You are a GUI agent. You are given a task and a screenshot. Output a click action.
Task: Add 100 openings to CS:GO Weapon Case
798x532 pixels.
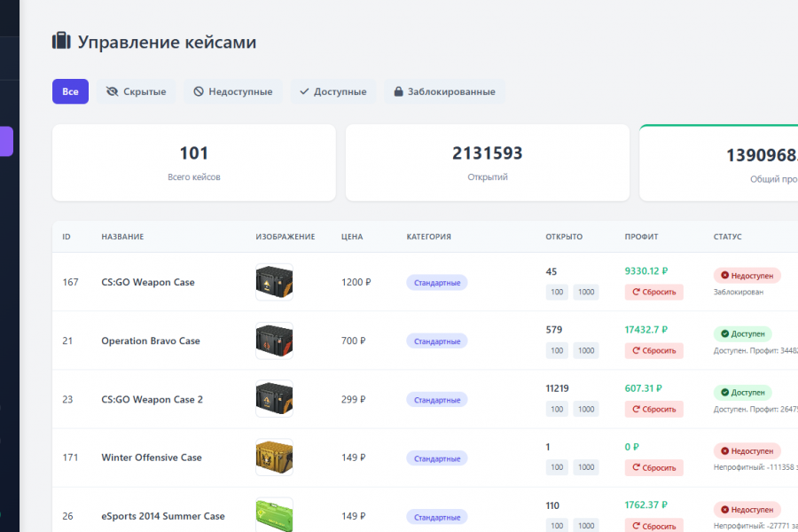pyautogui.click(x=557, y=293)
